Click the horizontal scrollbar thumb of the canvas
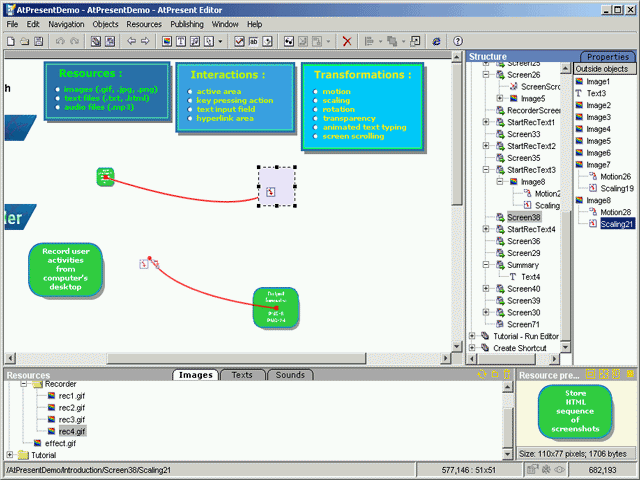Screen dimensions: 640x480 point(236,358)
